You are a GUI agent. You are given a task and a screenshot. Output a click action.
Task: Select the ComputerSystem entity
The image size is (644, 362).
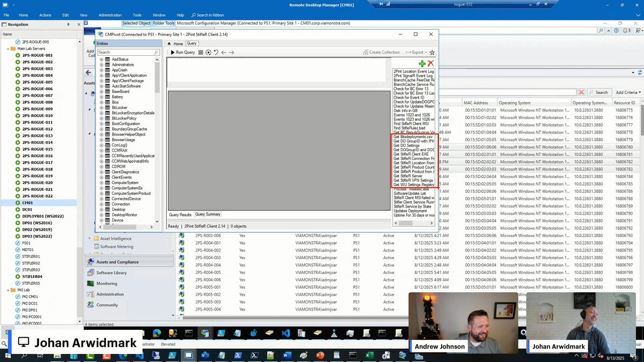[x=125, y=183]
